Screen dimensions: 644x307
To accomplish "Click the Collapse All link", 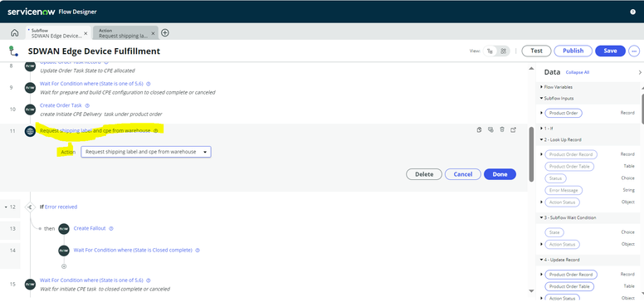I will click(x=578, y=72).
